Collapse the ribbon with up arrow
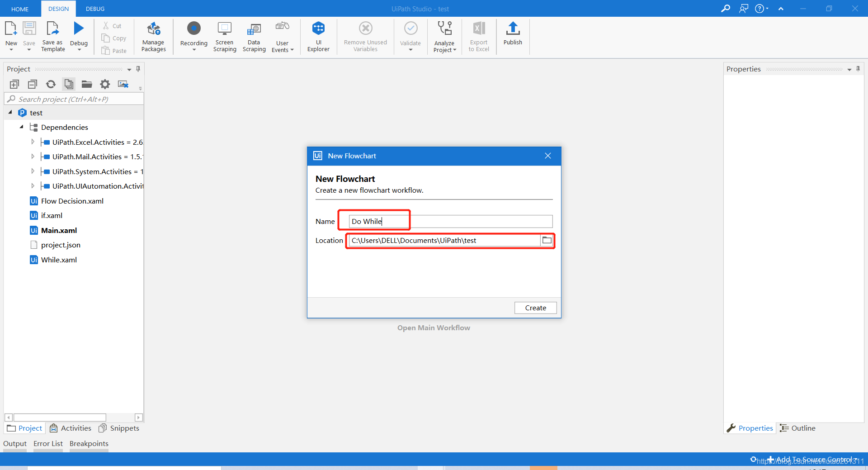The height and width of the screenshot is (470, 868). tap(781, 9)
